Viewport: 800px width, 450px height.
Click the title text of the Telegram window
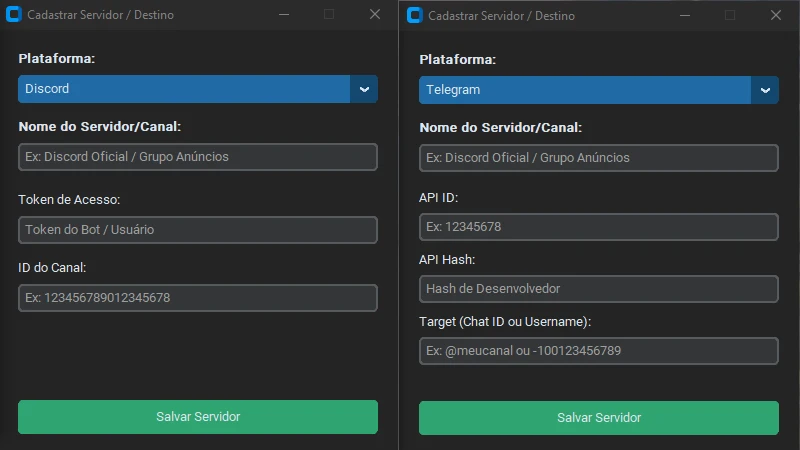(x=502, y=16)
